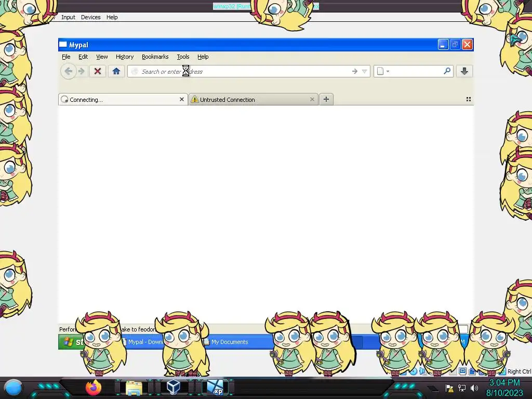The height and width of the screenshot is (399, 532).
Task: Click the xp VM taskbar icon
Action: (x=216, y=388)
